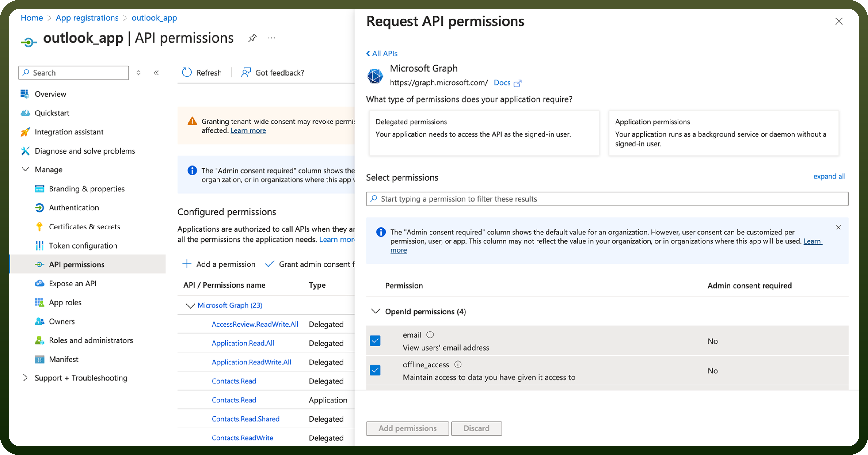This screenshot has height=455, width=868.
Task: Uncheck the email permission checkbox
Action: pyautogui.click(x=375, y=341)
